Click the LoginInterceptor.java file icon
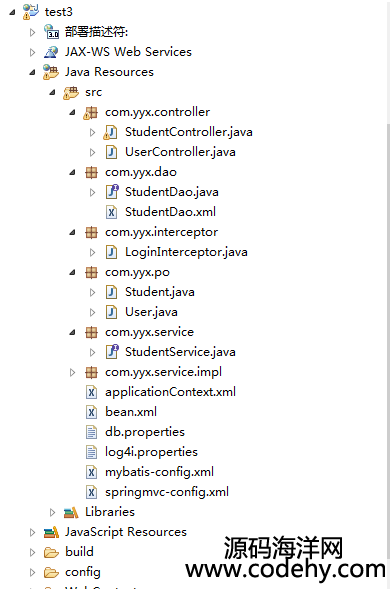390x589 pixels. [x=111, y=252]
